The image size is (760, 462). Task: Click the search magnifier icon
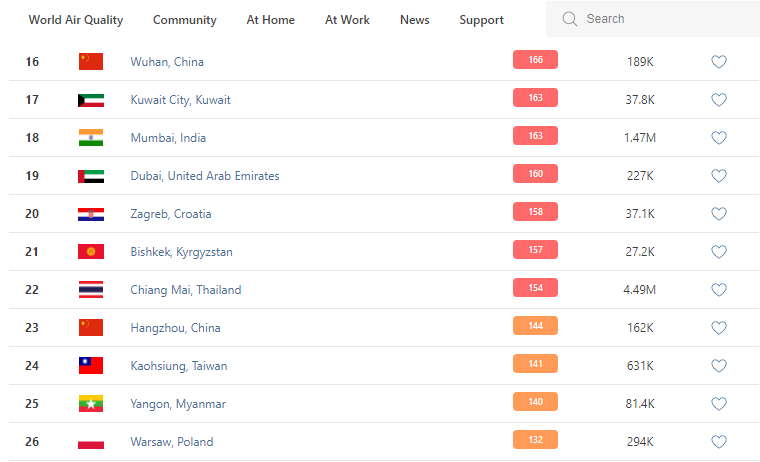570,19
